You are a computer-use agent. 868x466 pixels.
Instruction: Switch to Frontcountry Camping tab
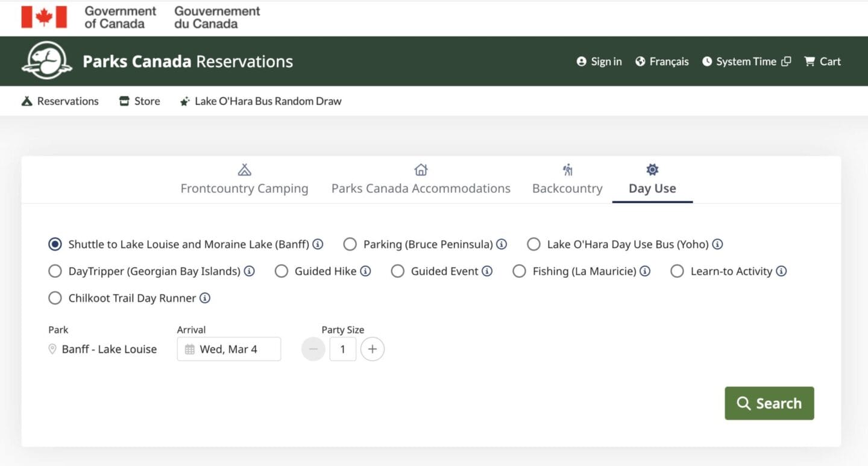pyautogui.click(x=244, y=179)
